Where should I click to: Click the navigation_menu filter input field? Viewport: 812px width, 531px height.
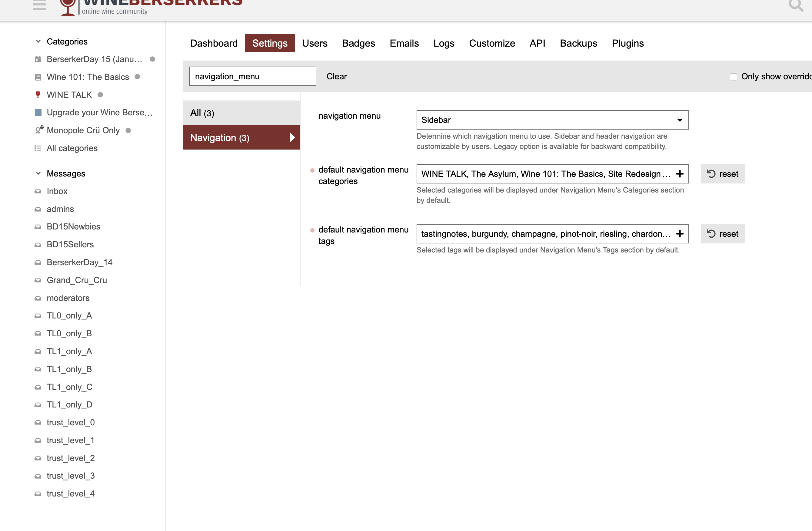(x=252, y=76)
